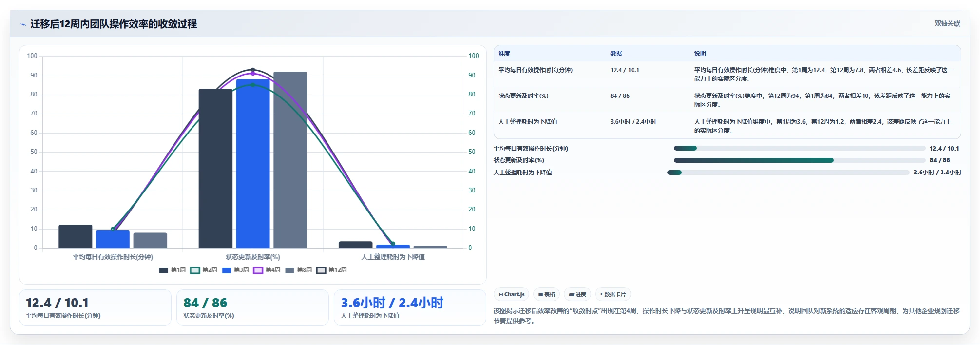
Task: Select the 表格 chip
Action: pos(546,294)
